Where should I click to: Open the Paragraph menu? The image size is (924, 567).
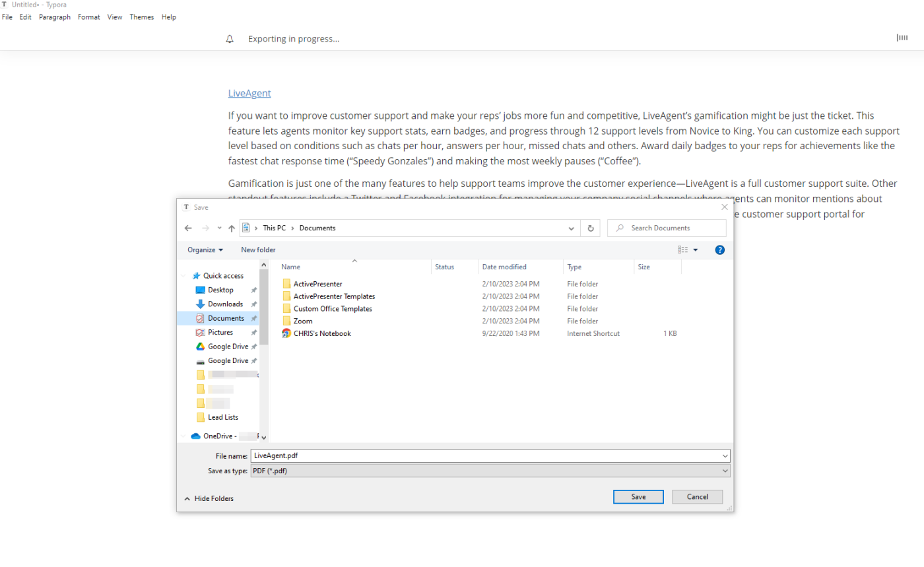coord(55,17)
